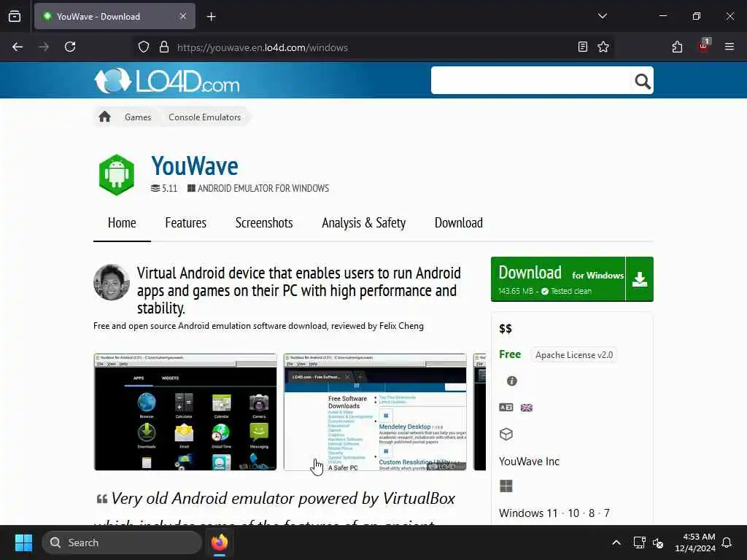Click the info circle icon
Image resolution: width=747 pixels, height=560 pixels.
click(511, 381)
